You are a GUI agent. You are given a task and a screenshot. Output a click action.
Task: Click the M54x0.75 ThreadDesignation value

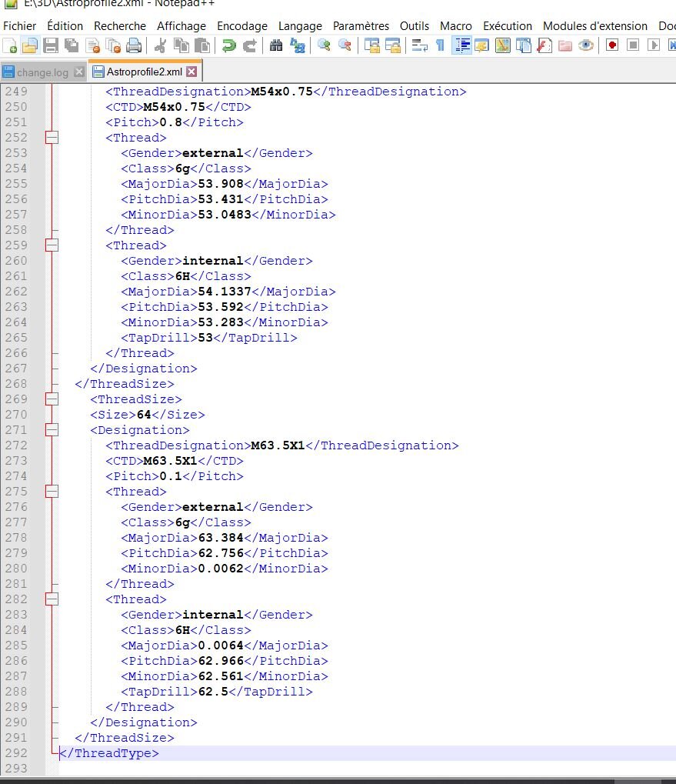pyautogui.click(x=281, y=92)
